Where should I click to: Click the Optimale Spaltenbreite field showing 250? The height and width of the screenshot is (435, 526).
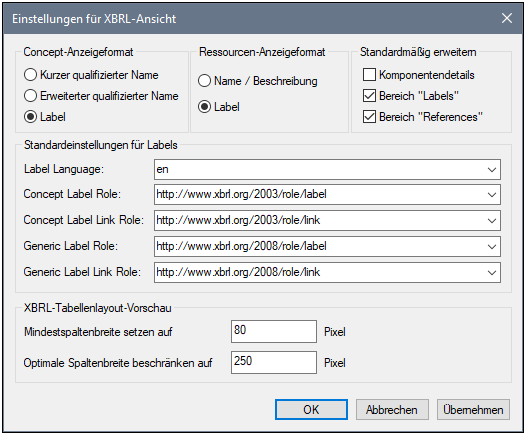coord(274,362)
